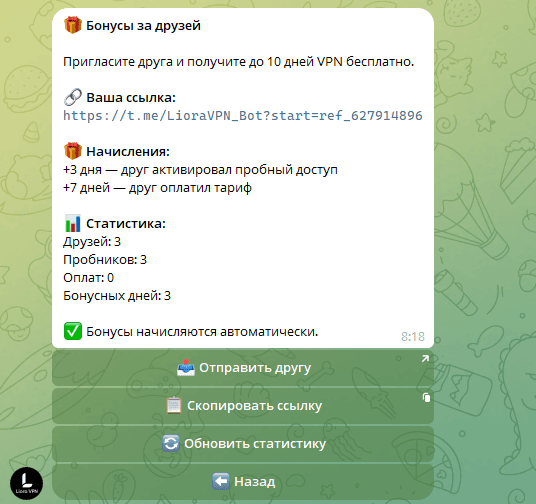Click the text 'Оплат: 0'
This screenshot has height=504, width=536.
click(x=89, y=278)
